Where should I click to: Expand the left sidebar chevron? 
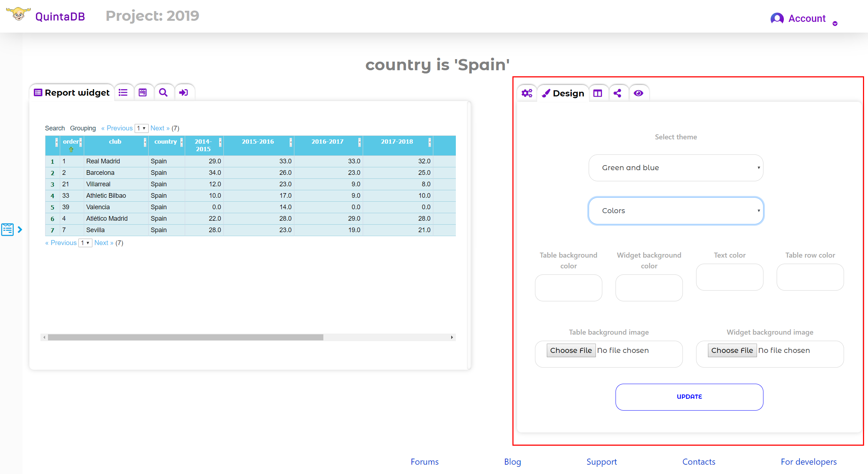20,229
